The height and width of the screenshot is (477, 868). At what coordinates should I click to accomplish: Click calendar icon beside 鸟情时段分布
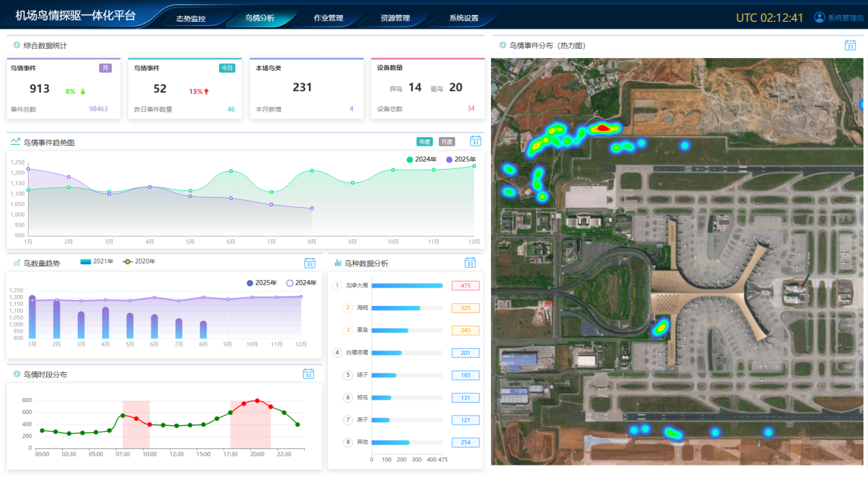[308, 374]
